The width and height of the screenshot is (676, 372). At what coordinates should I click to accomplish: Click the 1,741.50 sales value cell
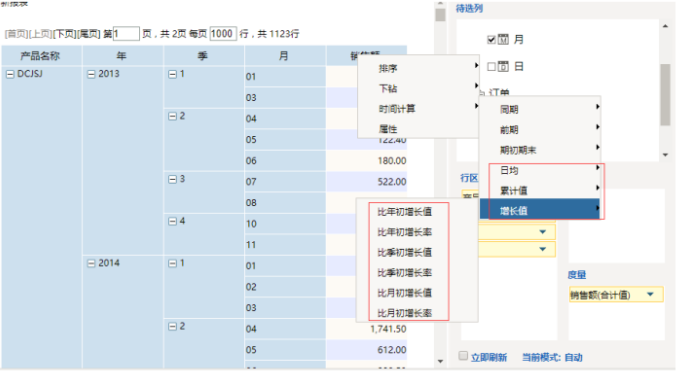pos(366,329)
